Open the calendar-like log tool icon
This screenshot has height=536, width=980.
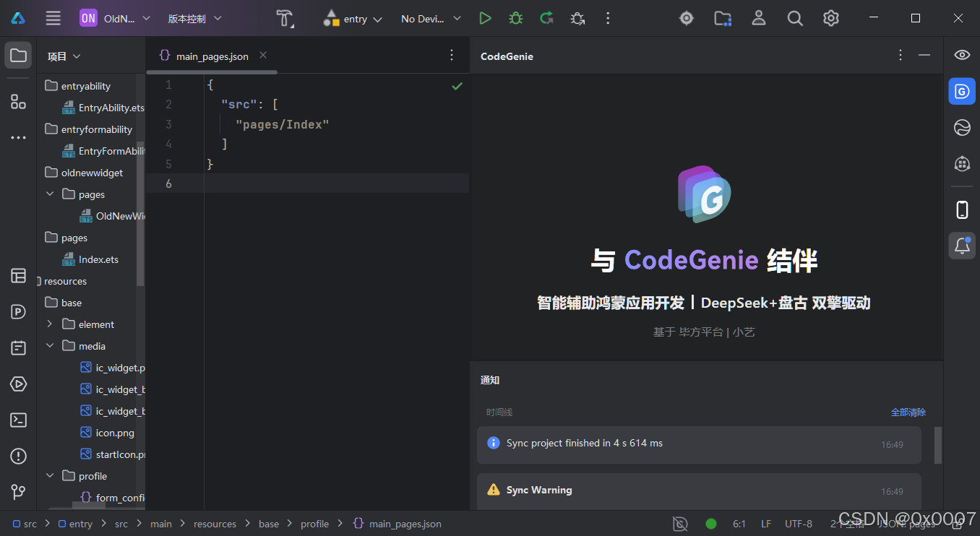tap(19, 347)
